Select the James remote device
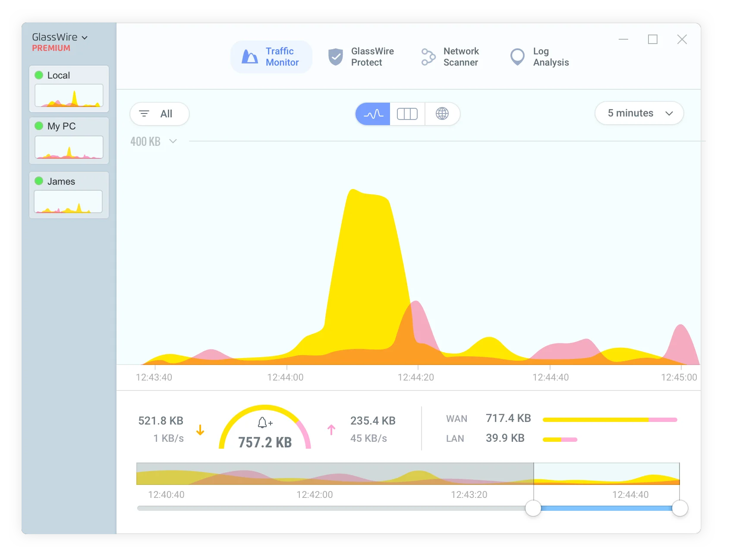 [69, 195]
